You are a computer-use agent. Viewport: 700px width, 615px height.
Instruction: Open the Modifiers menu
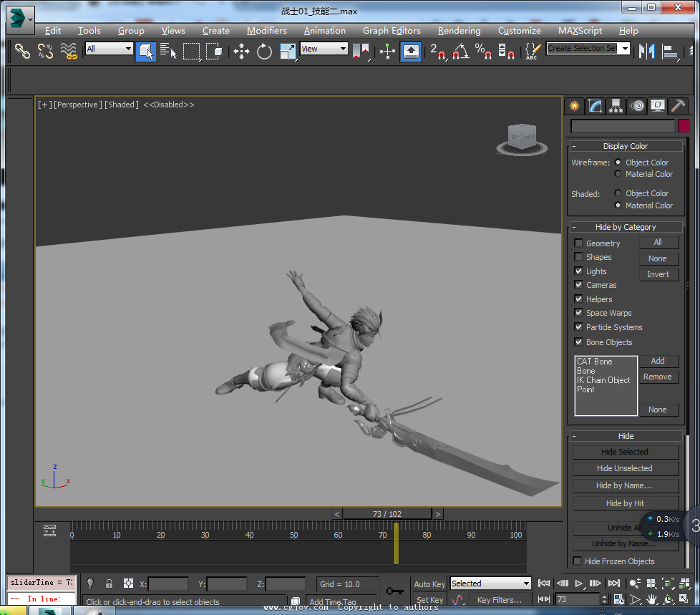pyautogui.click(x=266, y=31)
